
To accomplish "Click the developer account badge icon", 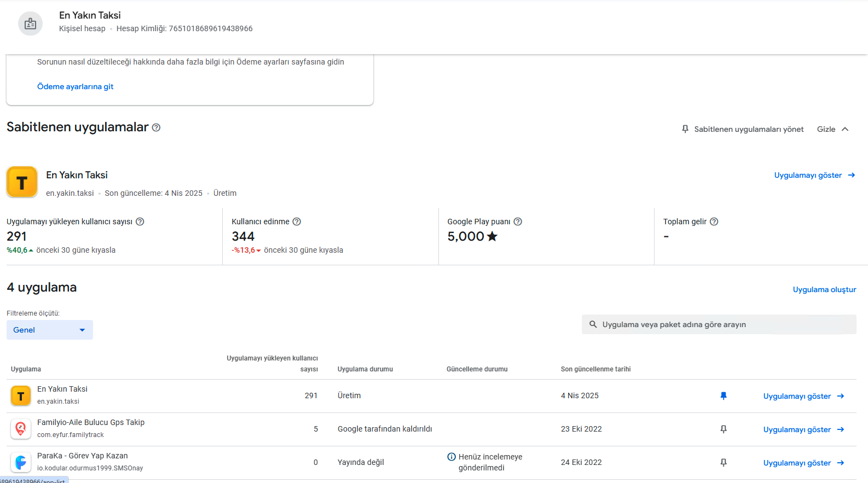I will (x=31, y=24).
